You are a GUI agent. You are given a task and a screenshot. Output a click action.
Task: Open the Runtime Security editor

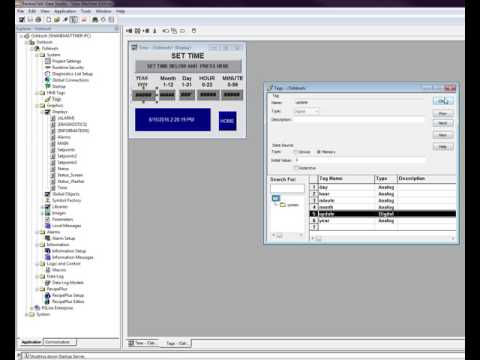point(68,67)
